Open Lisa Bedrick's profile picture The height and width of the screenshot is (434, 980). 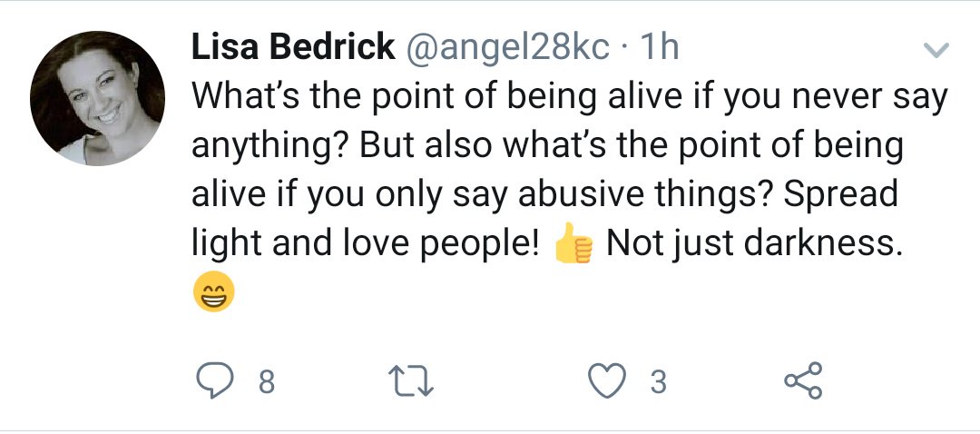[x=97, y=98]
